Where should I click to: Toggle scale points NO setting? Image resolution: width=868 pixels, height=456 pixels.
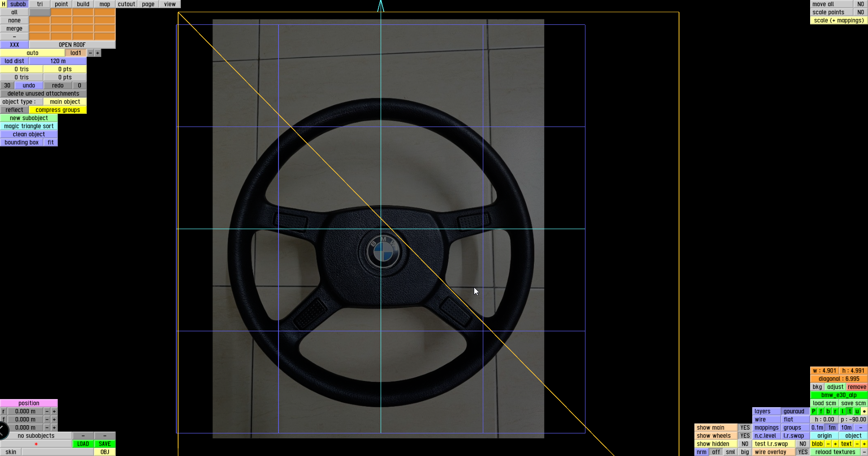click(x=861, y=12)
